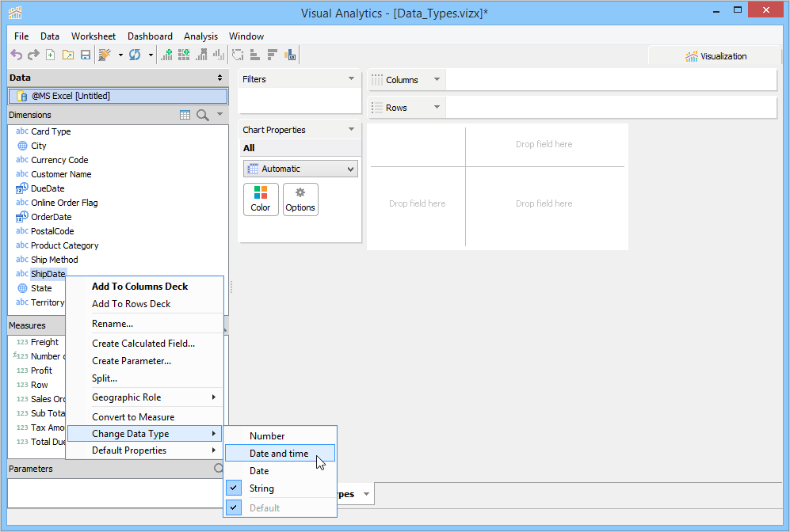Choose Date and time data type
The width and height of the screenshot is (790, 532).
279,454
